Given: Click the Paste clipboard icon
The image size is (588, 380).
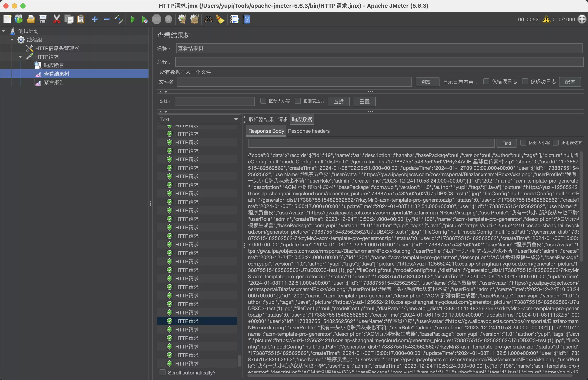Looking at the screenshot, I should click(x=81, y=19).
